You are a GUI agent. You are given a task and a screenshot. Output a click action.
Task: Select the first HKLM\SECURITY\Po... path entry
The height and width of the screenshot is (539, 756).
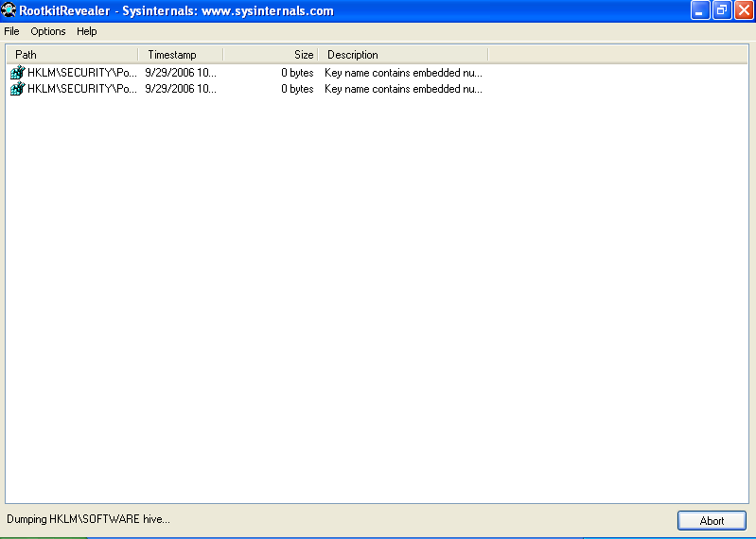pyautogui.click(x=82, y=73)
